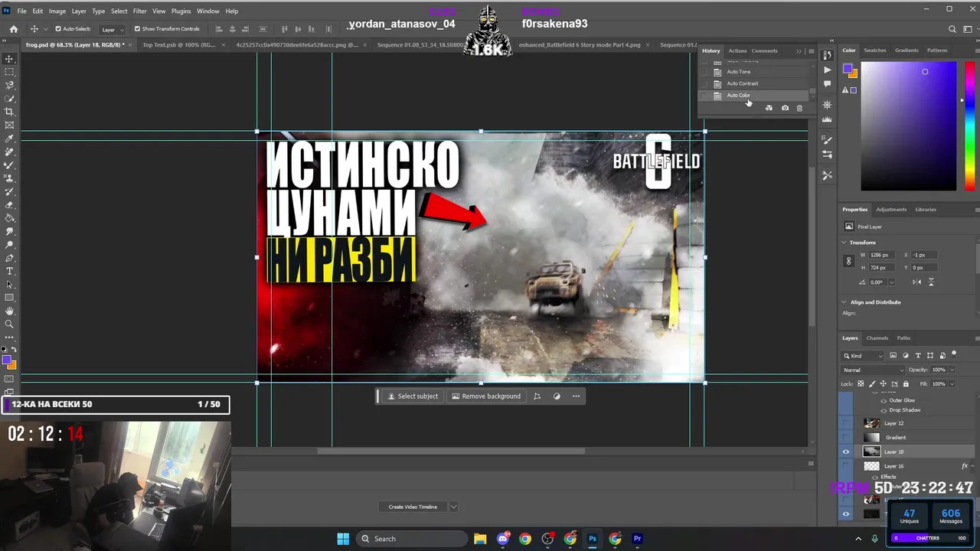Open Normal blend mode dropdown

tap(872, 370)
